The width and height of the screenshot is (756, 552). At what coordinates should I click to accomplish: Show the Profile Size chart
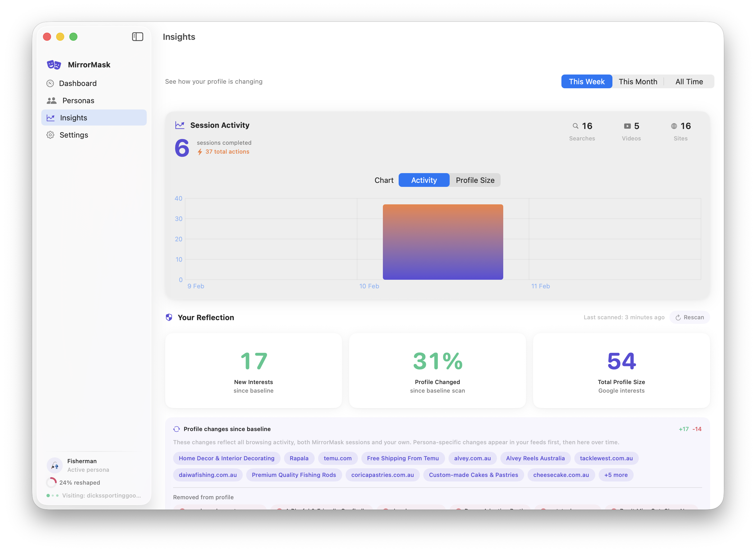pyautogui.click(x=475, y=180)
